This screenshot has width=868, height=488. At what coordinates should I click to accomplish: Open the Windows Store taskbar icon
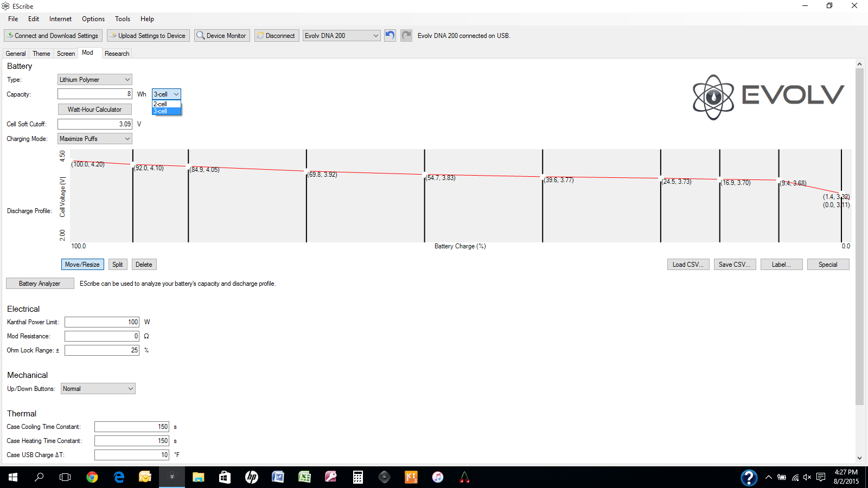[225, 477]
